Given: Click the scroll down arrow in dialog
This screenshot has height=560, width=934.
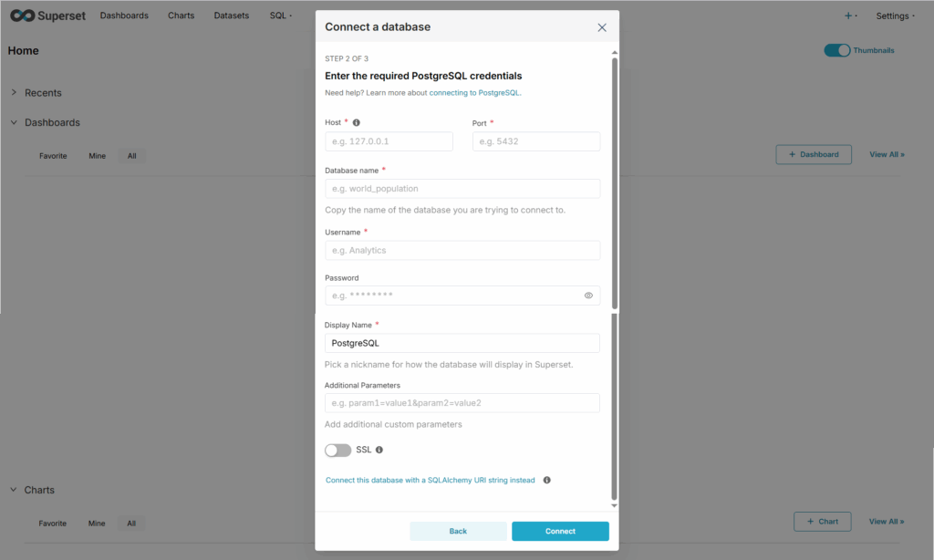Looking at the screenshot, I should (614, 505).
